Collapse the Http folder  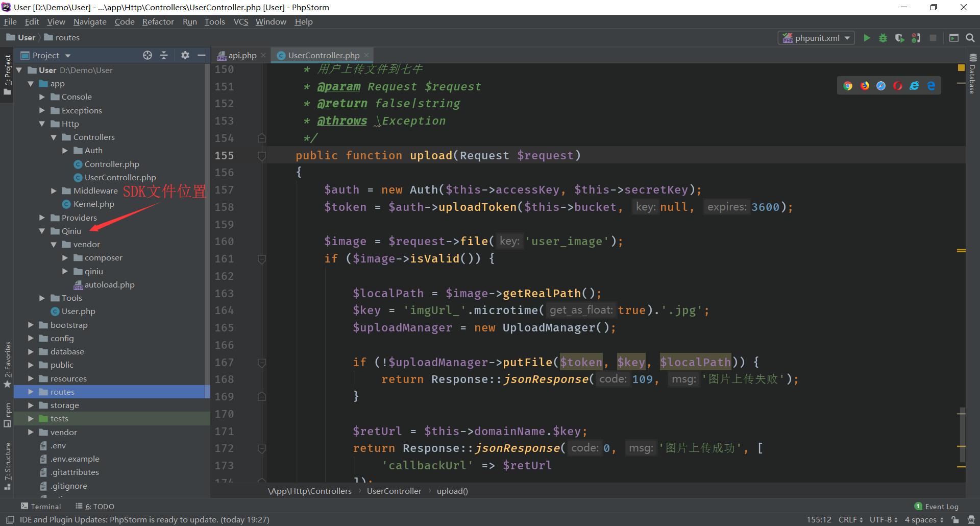[42, 124]
